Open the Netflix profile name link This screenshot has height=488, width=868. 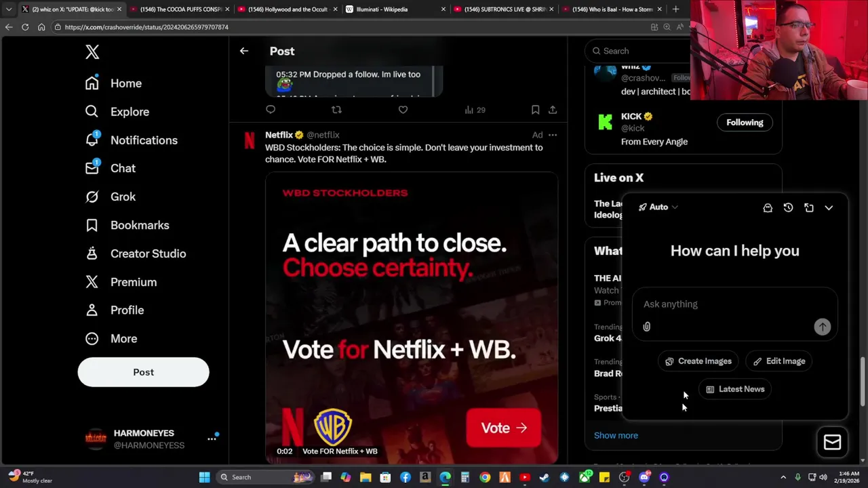tap(279, 135)
